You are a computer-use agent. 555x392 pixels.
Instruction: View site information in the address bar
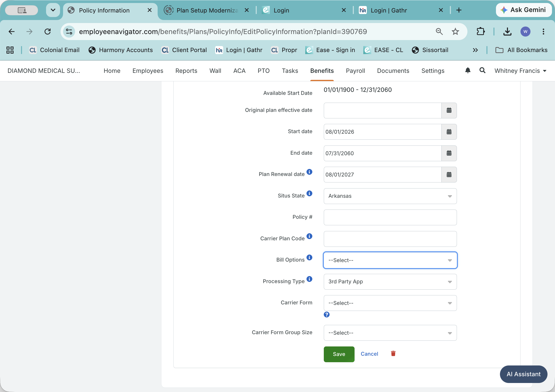click(69, 32)
